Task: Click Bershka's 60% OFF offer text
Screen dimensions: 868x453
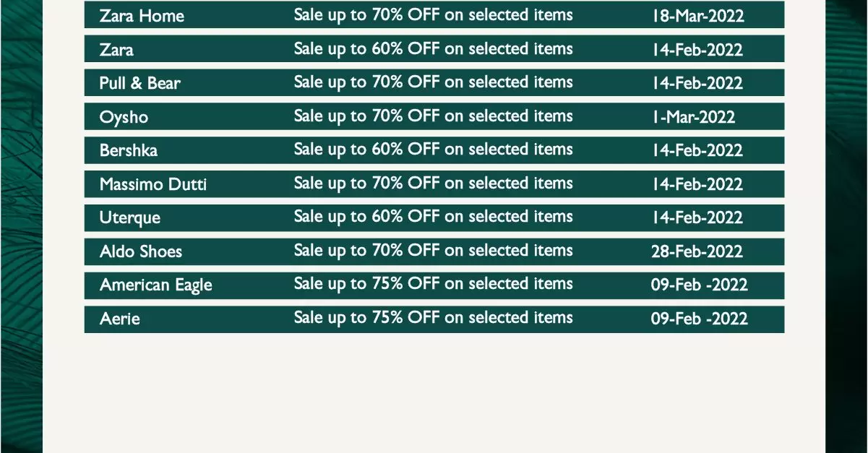Action: pyautogui.click(x=434, y=150)
